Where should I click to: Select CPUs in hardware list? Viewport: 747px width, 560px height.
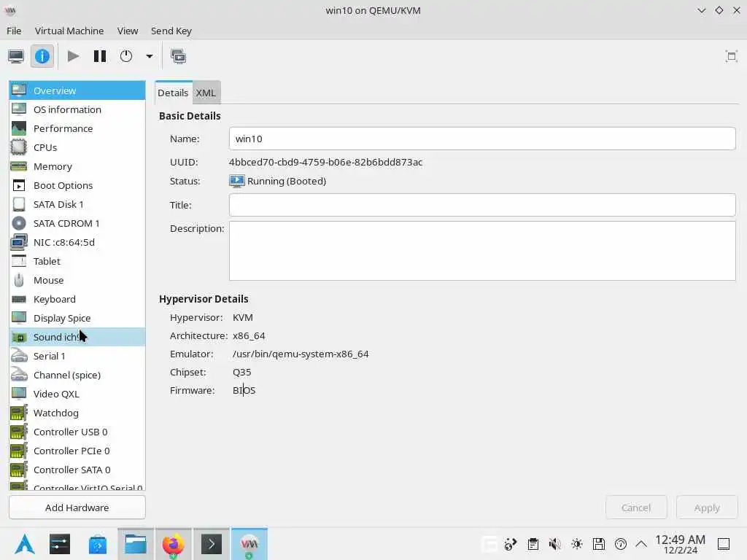77,147
